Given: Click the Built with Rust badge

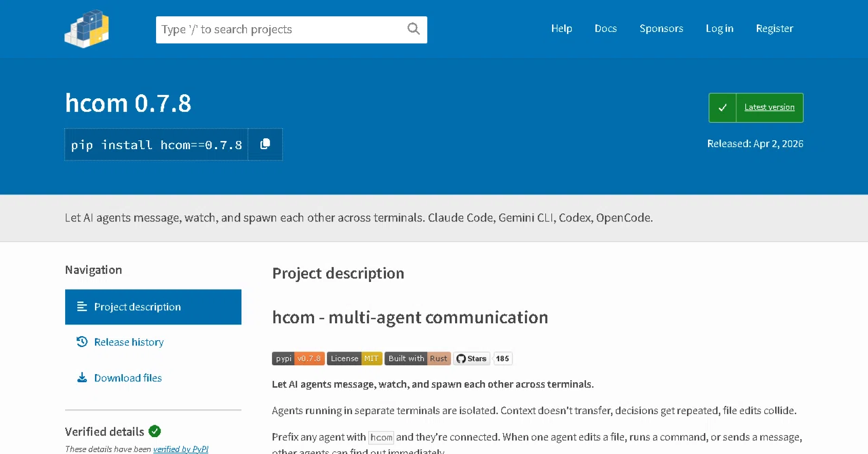Looking at the screenshot, I should coord(418,358).
